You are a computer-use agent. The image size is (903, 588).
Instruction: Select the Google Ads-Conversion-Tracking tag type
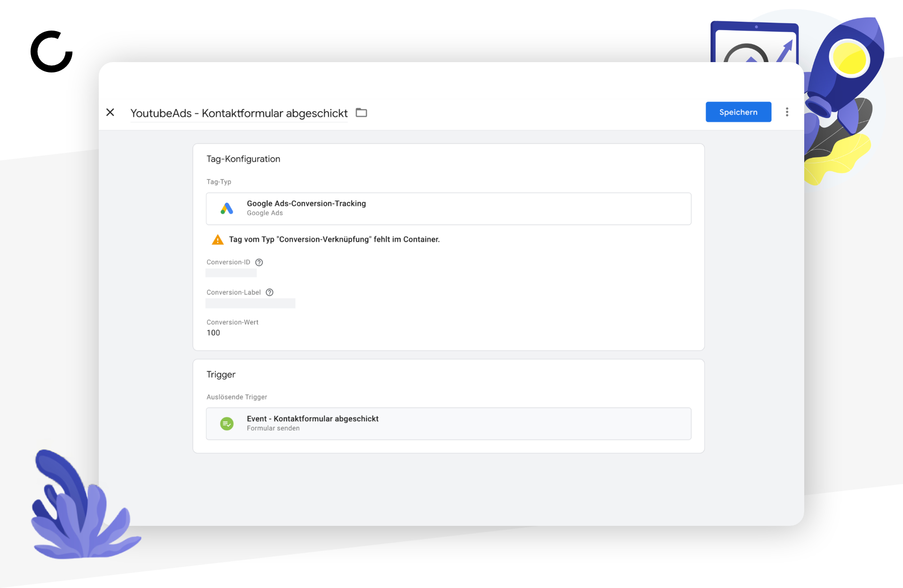[449, 208]
